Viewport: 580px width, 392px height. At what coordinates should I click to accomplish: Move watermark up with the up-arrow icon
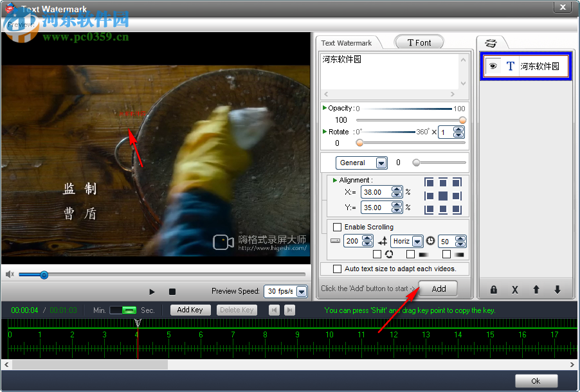(536, 290)
